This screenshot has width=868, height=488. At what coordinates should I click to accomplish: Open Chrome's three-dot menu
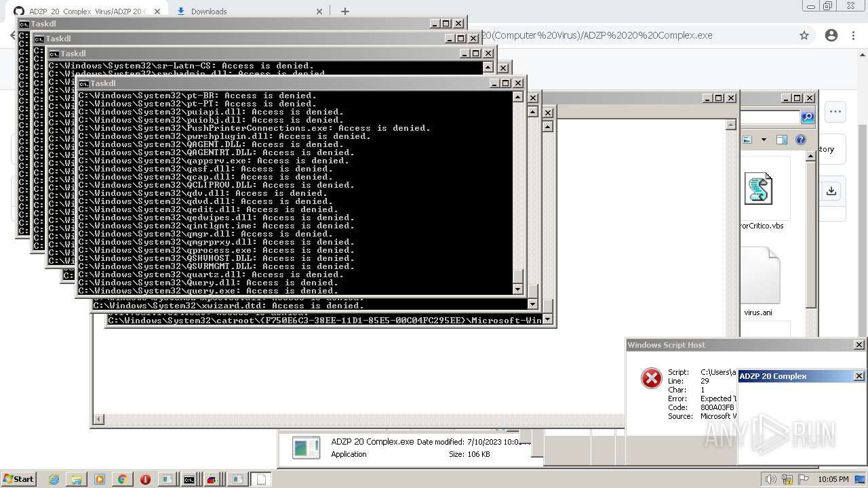tap(854, 35)
